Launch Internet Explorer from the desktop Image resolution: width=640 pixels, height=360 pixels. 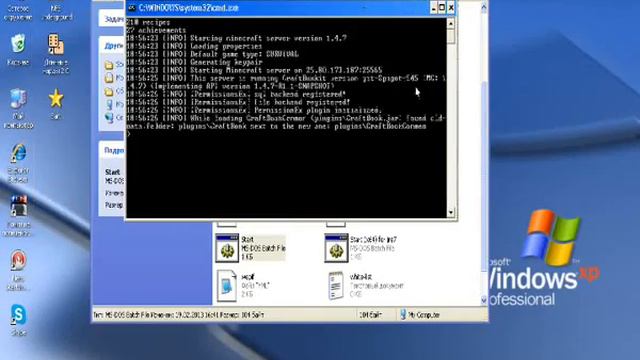[x=18, y=154]
